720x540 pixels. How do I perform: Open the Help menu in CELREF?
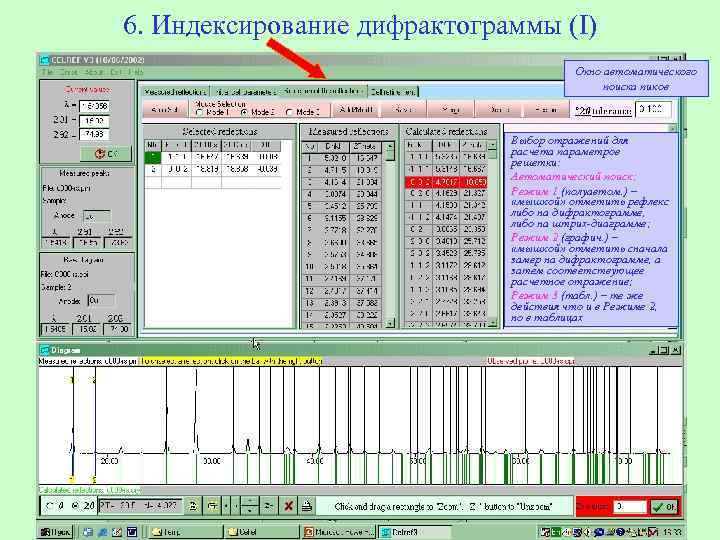pyautogui.click(x=136, y=72)
